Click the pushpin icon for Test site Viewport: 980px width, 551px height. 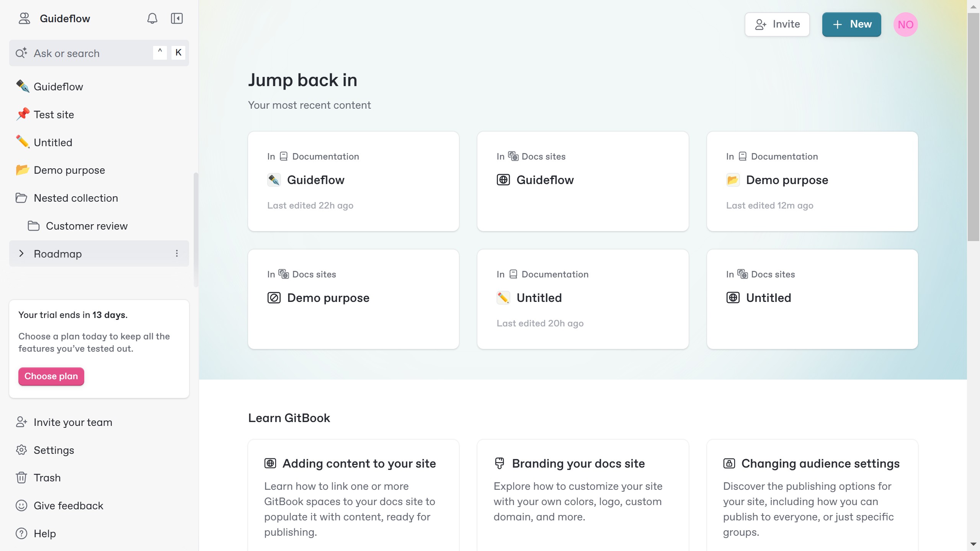click(x=23, y=114)
